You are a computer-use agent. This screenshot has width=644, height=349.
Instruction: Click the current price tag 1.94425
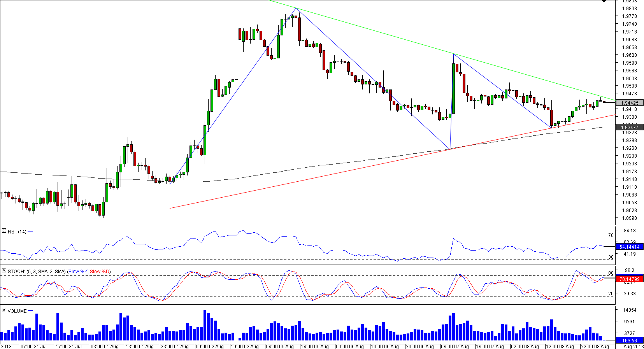630,103
